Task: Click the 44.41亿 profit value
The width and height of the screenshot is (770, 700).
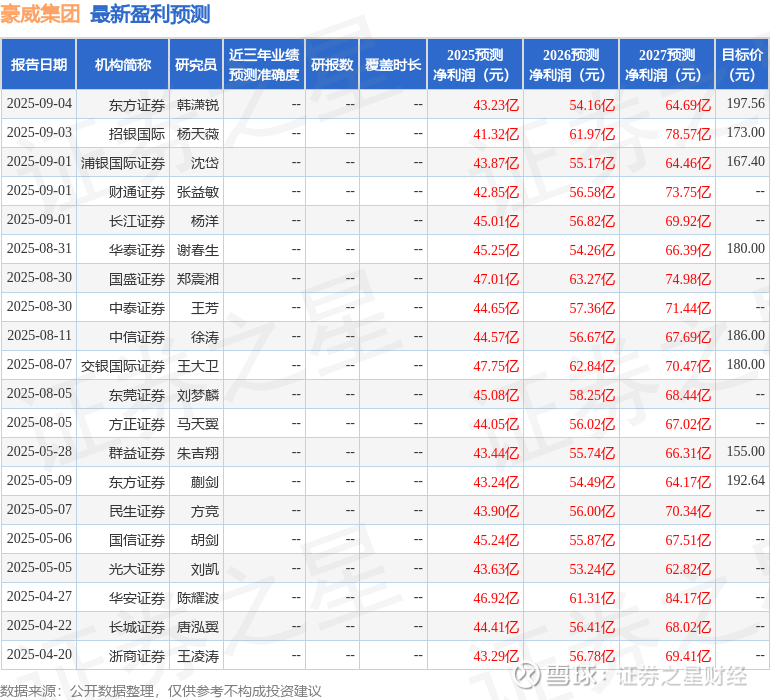Action: point(496,626)
